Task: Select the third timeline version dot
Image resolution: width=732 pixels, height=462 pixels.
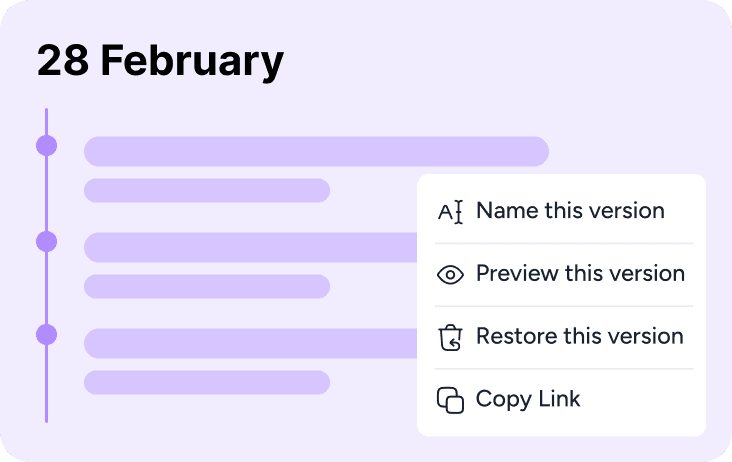Action: 47,335
